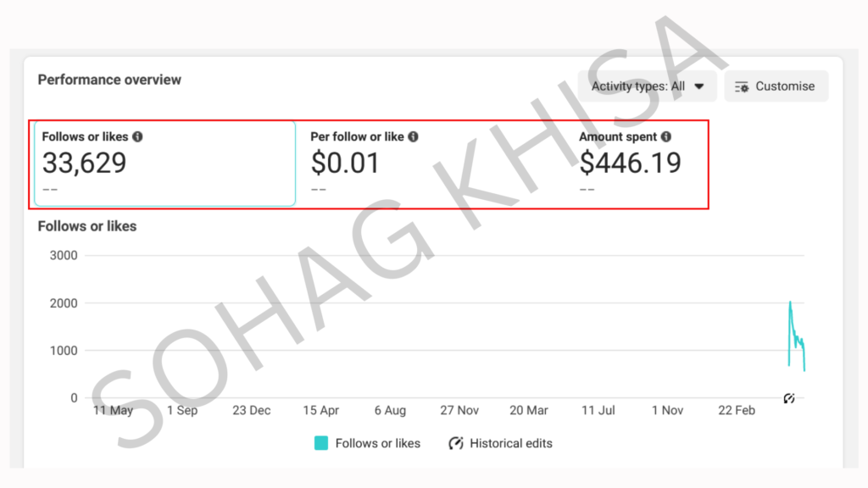868x488 pixels.
Task: Open Activity types: All dropdown
Action: click(647, 86)
